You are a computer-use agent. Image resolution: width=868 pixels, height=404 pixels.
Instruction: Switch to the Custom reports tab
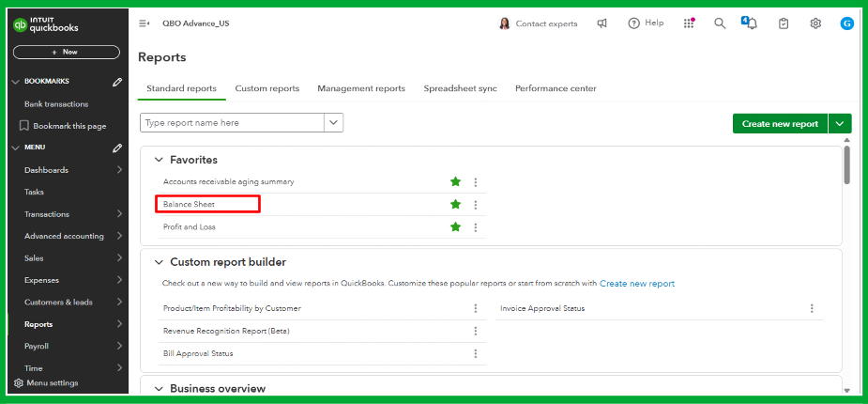pyautogui.click(x=266, y=88)
